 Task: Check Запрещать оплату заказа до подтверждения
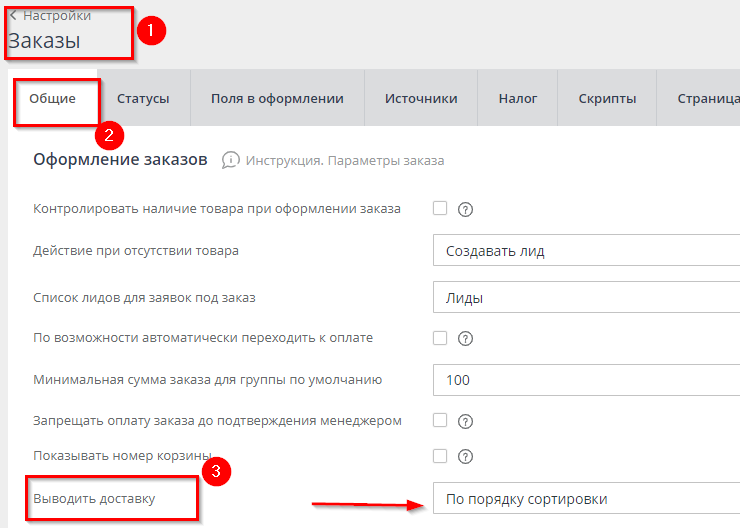[440, 420]
